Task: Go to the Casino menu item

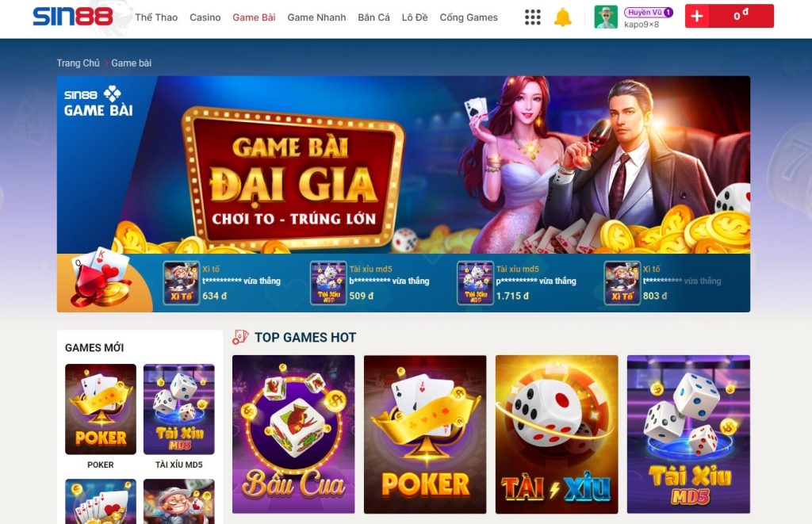Action: click(x=205, y=17)
